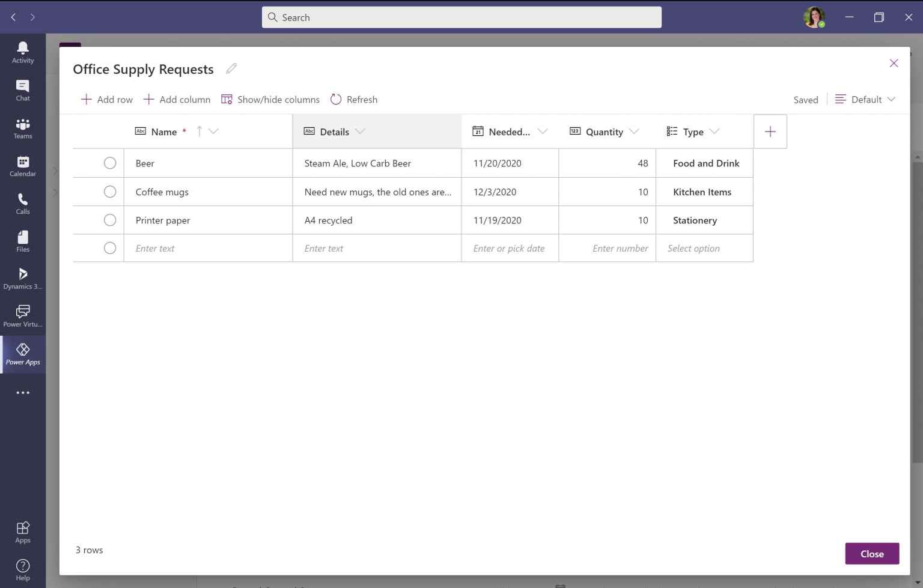The width and height of the screenshot is (923, 588).
Task: Click the Power Apps sidebar icon
Action: tap(22, 354)
